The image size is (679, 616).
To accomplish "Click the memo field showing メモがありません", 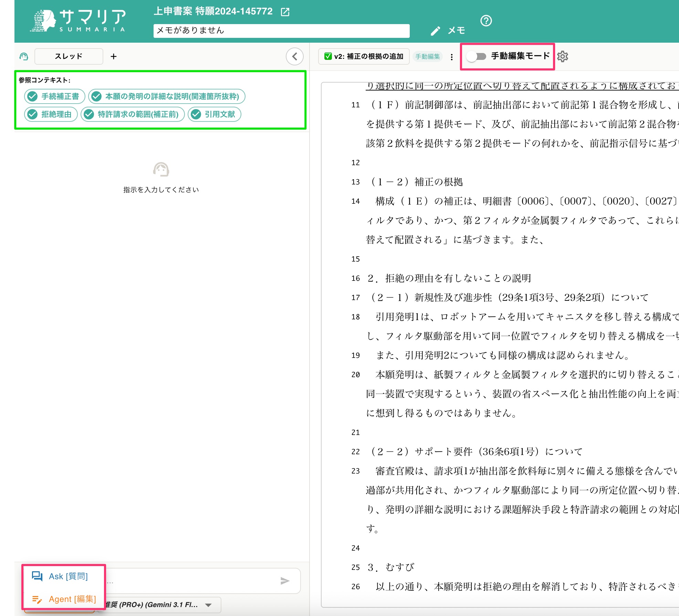I will coord(281,31).
